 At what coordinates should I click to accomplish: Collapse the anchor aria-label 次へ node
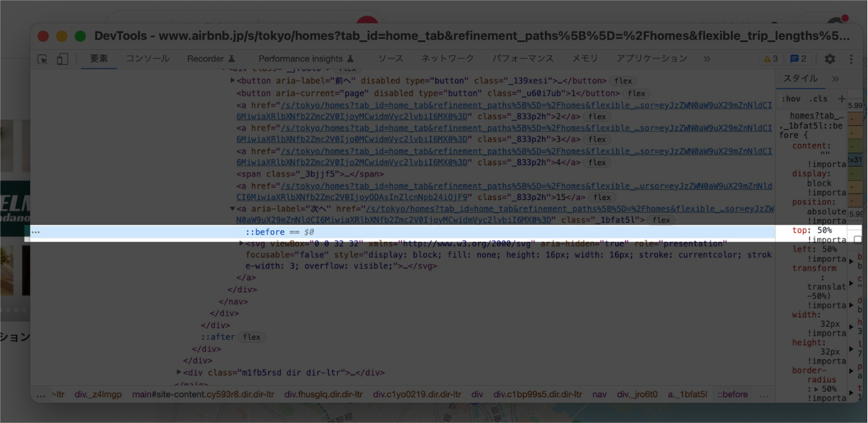click(x=233, y=209)
